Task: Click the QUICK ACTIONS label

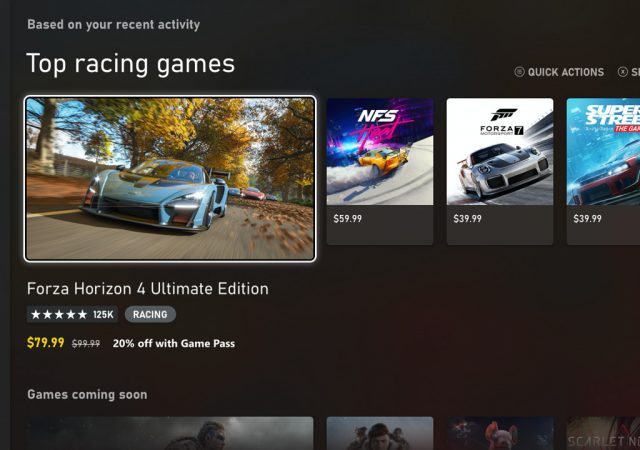Action: tap(566, 72)
